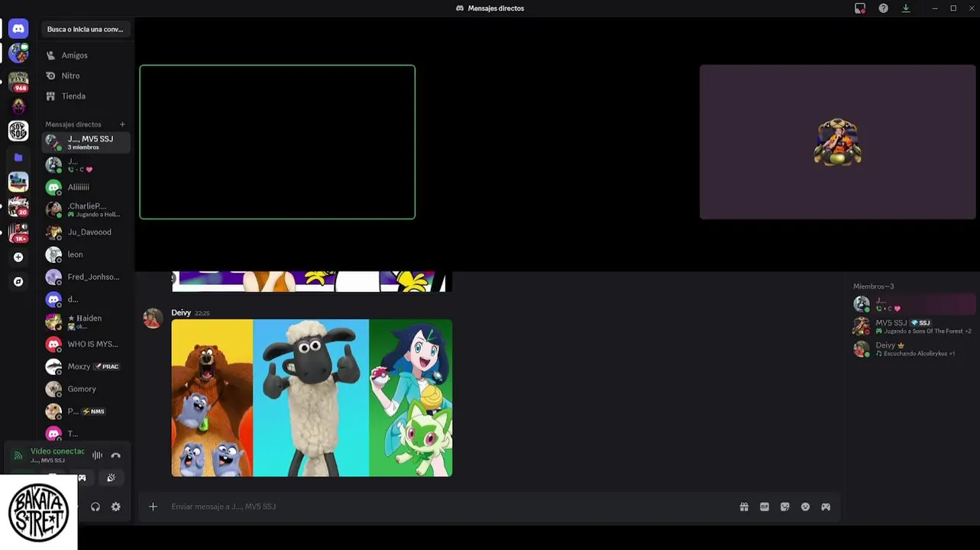Open Discover servers compass icon
This screenshot has width=980, height=550.
coord(18,282)
